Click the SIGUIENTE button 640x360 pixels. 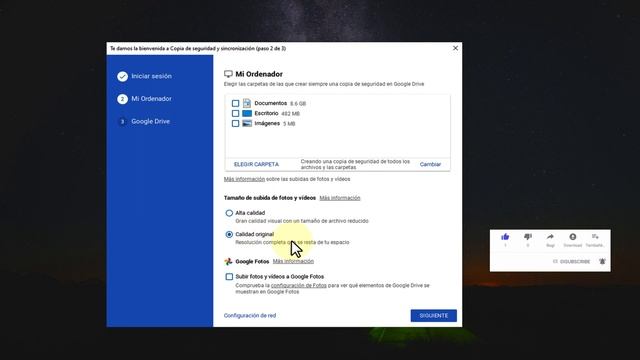[433, 316]
